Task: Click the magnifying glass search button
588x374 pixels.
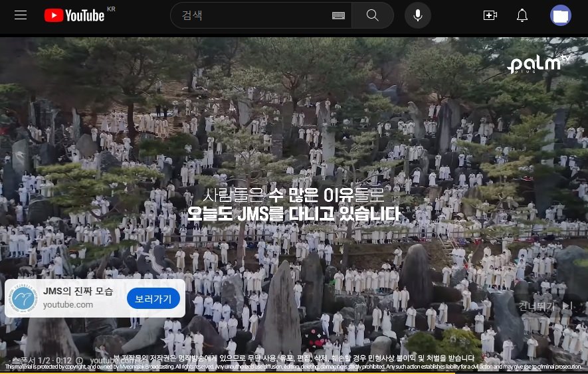Action: point(372,15)
